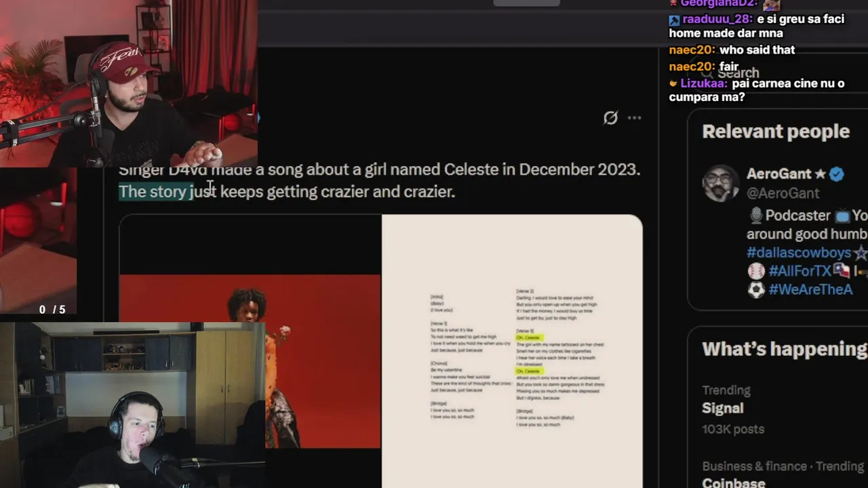The image size is (868, 488).
Task: Click the bottom streamer webcam overlay
Action: click(x=132, y=405)
